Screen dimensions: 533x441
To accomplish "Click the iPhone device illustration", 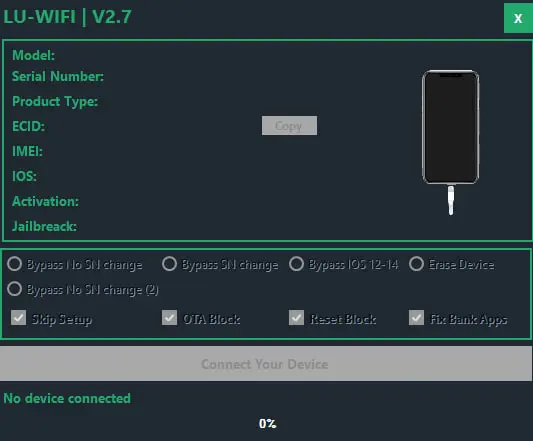I will click(x=450, y=127).
